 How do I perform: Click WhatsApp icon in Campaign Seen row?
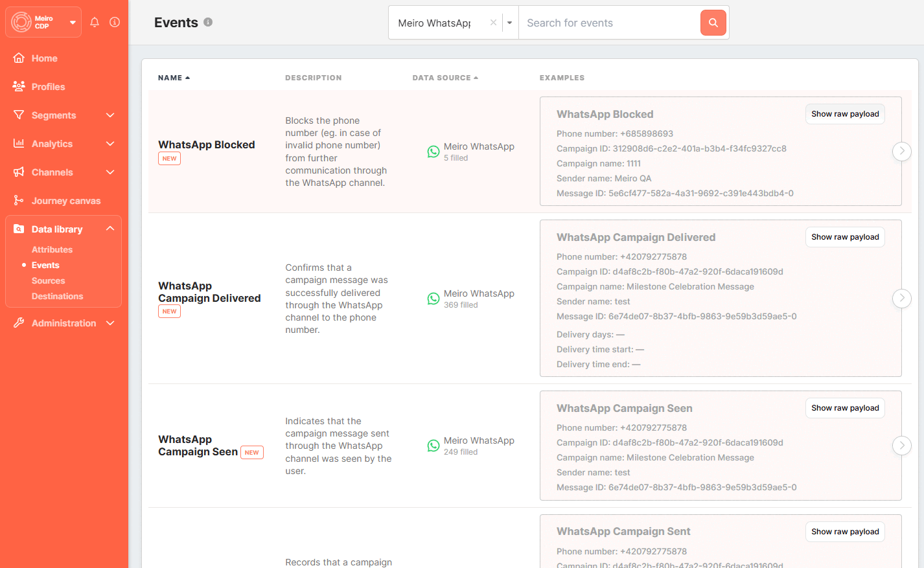click(x=433, y=446)
